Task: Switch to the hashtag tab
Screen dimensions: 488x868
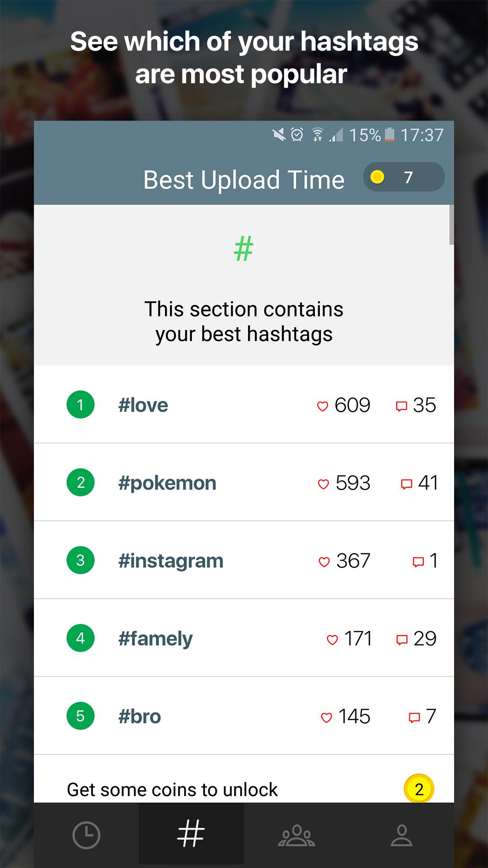Action: click(x=191, y=834)
